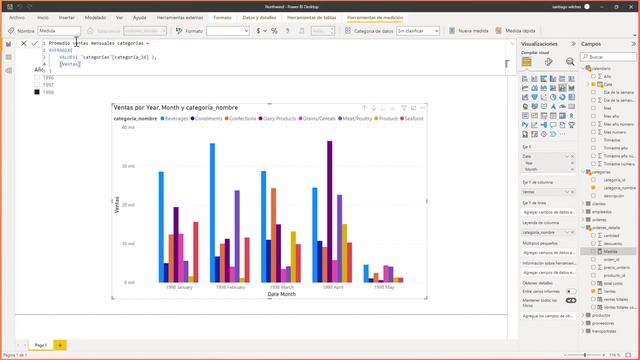Image resolution: width=640 pixels, height=360 pixels.
Task: Click the filter icon on chart header
Action: pos(404,108)
